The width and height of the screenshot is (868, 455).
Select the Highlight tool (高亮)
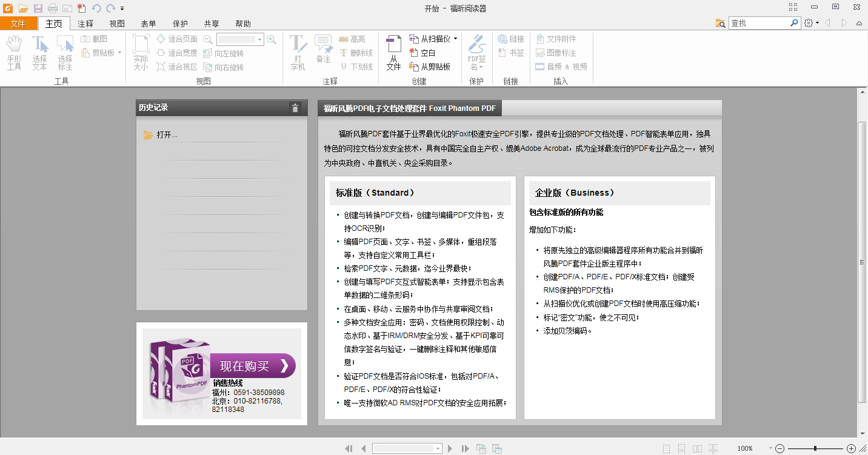[x=352, y=39]
